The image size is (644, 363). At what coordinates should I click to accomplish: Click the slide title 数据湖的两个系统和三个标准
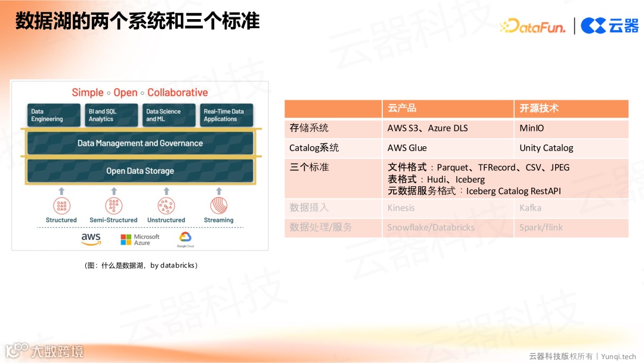point(138,21)
